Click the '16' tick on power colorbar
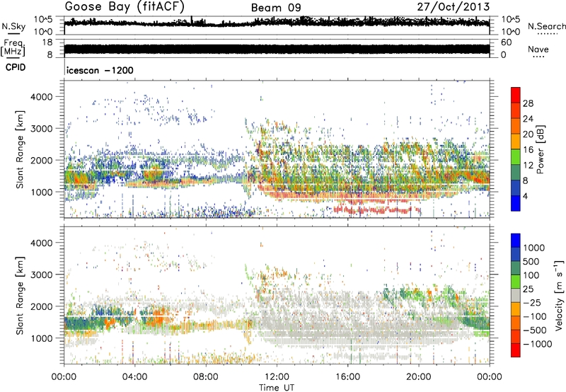The image size is (566, 392). [x=528, y=150]
